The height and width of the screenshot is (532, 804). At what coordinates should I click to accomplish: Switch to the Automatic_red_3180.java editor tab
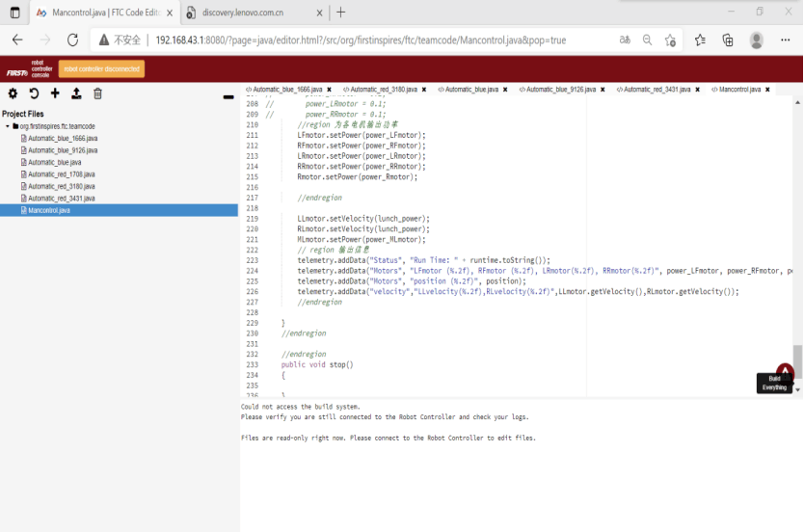click(383, 90)
